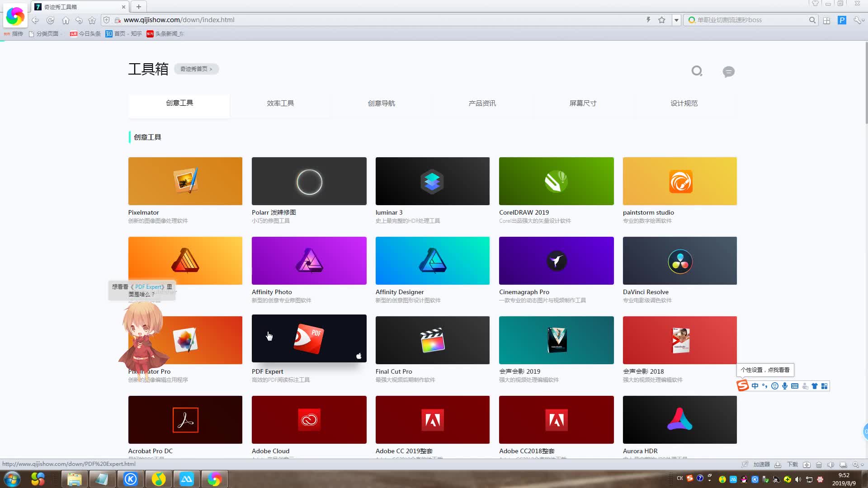868x488 pixels.
Task: Toggle Sogou Chinese/English mode 中
Action: [755, 386]
